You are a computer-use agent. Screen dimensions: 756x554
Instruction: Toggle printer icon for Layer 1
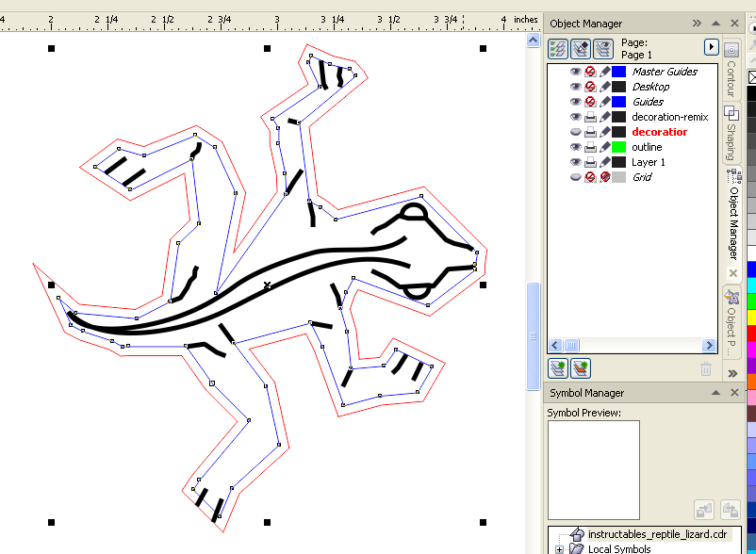point(590,162)
